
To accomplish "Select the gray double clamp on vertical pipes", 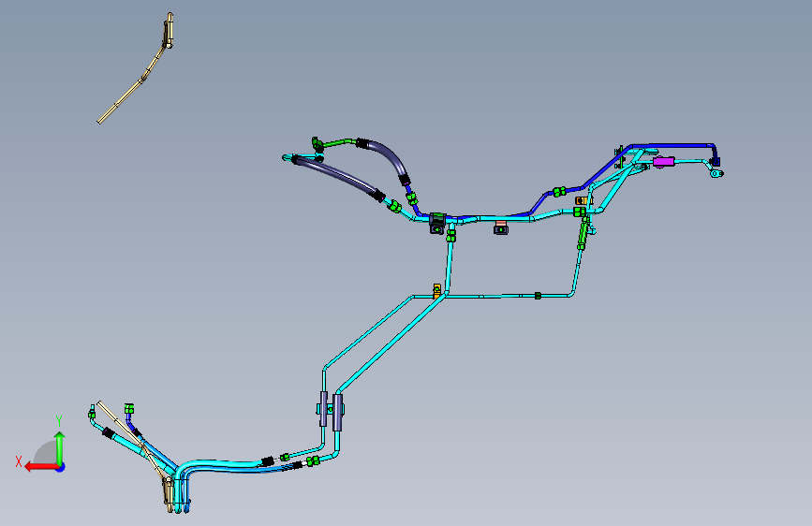I will click(331, 410).
